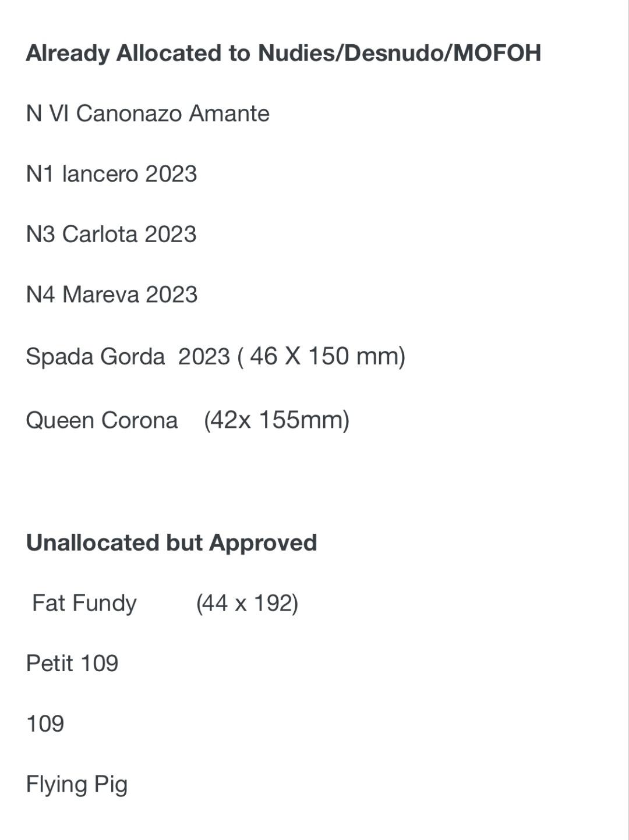This screenshot has width=629, height=840.
Task: Select the (42x 155mm) dimension text
Action: tap(277, 420)
